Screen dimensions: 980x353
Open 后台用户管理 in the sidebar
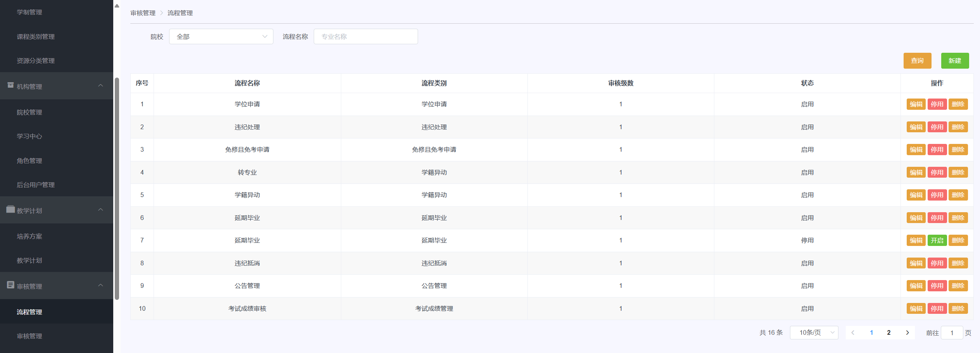coord(36,185)
